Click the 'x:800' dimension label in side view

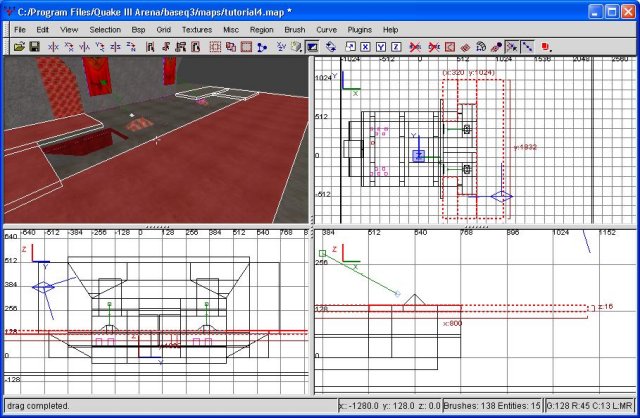(453, 324)
